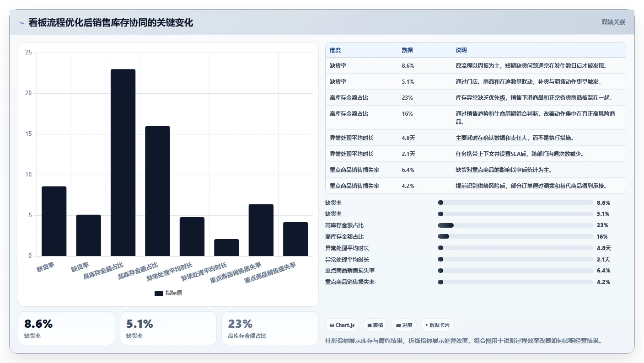
Task: Click the chart bar at value 6.4
Action: tap(261, 230)
